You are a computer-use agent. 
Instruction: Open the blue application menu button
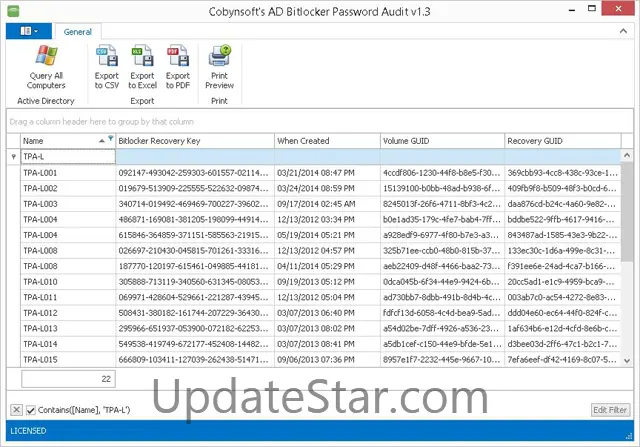coord(29,31)
